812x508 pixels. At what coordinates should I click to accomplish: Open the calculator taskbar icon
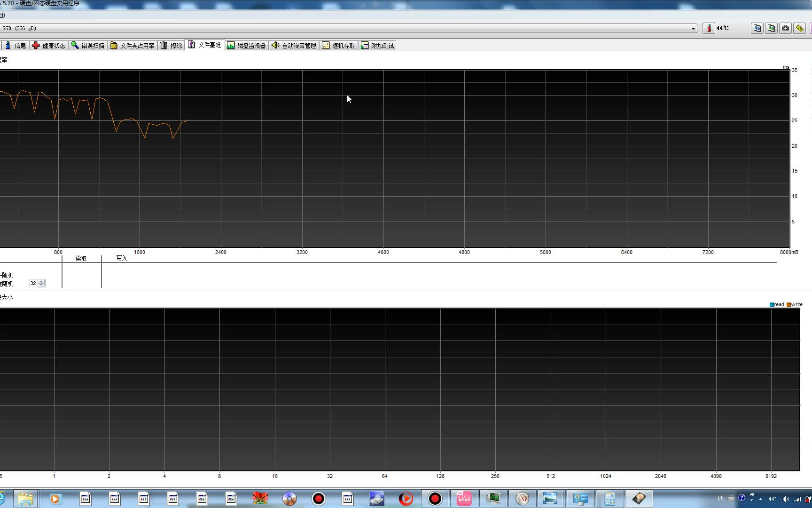pos(610,499)
